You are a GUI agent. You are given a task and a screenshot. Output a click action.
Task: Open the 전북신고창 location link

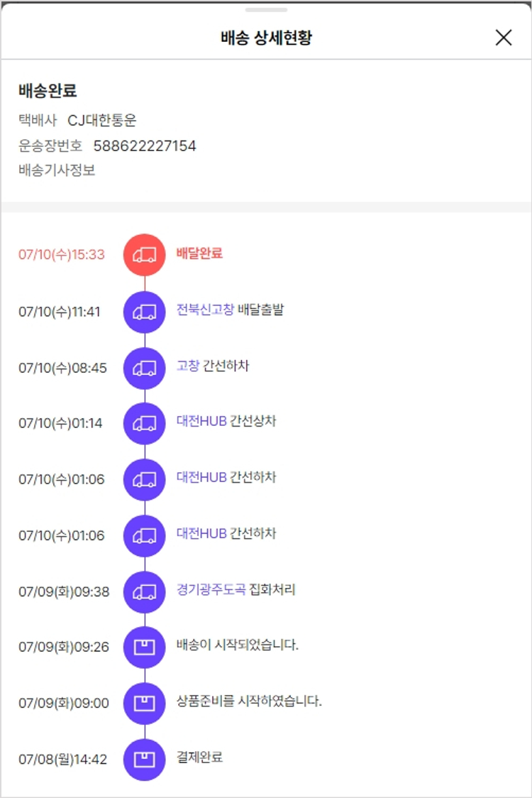[x=205, y=310]
